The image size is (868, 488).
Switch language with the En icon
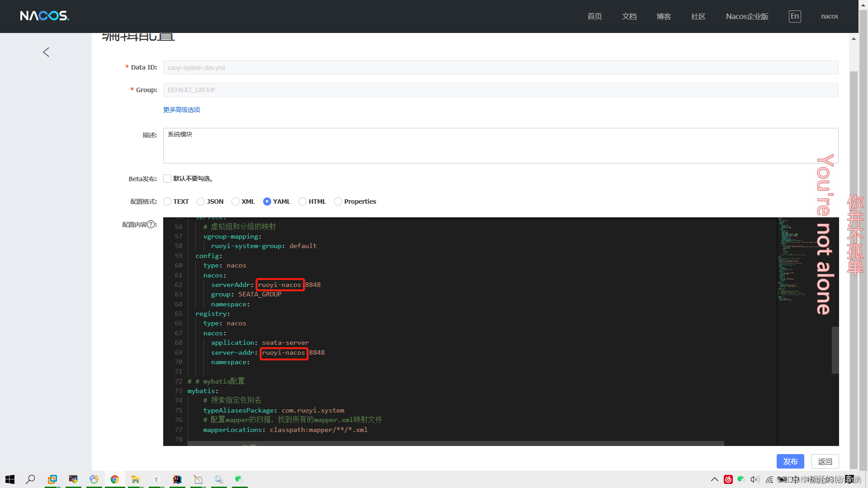coord(794,16)
